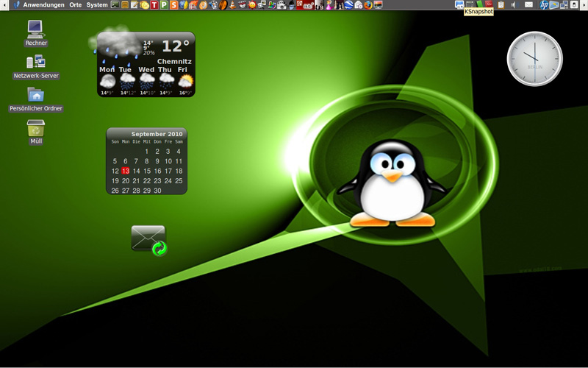The image size is (588, 368).
Task: Open the text editor notepad launcher
Action: coord(135,5)
